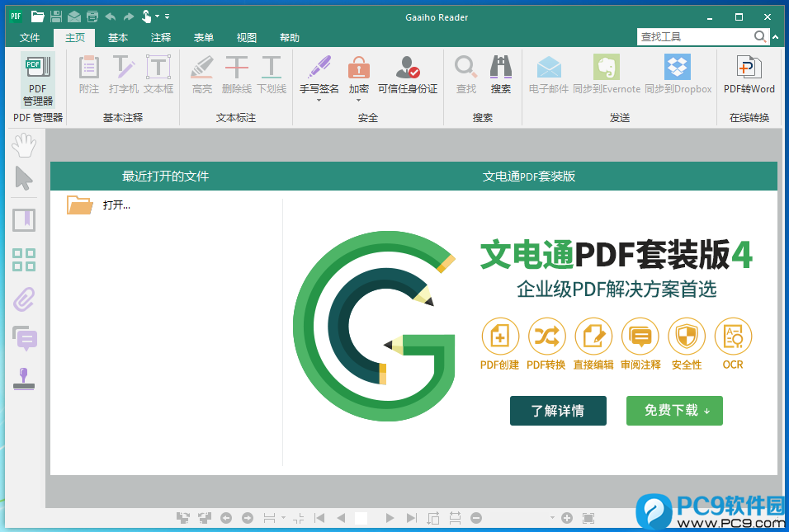
Task: Click the zoom in plus button
Action: pos(567,518)
